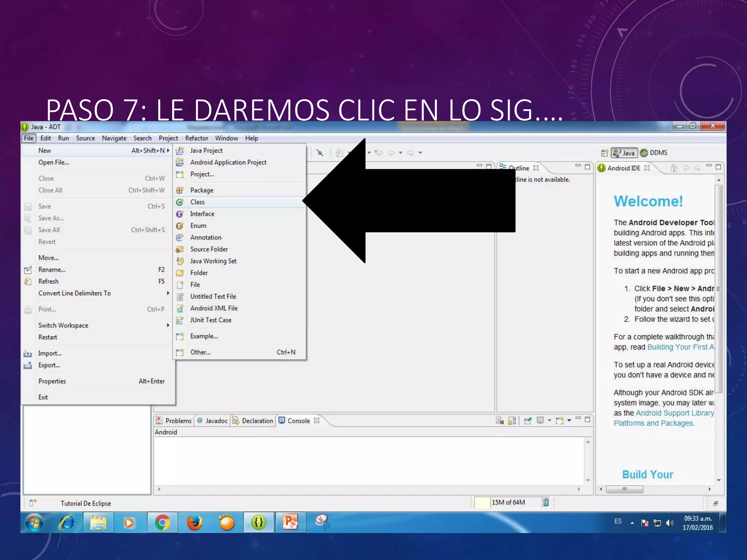
Task: Click the File icon in New submenu
Action: point(180,285)
